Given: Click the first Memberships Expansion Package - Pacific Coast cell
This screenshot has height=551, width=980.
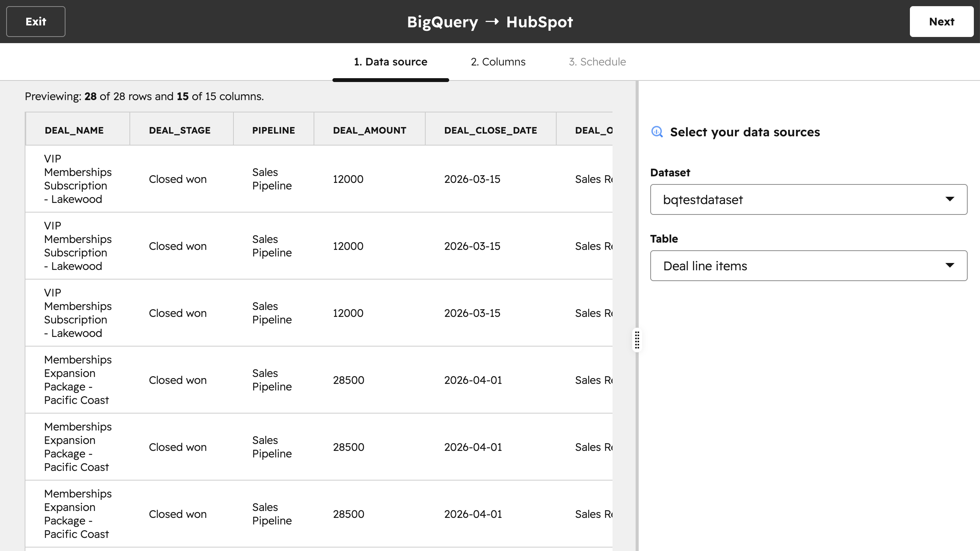Looking at the screenshot, I should click(x=78, y=380).
